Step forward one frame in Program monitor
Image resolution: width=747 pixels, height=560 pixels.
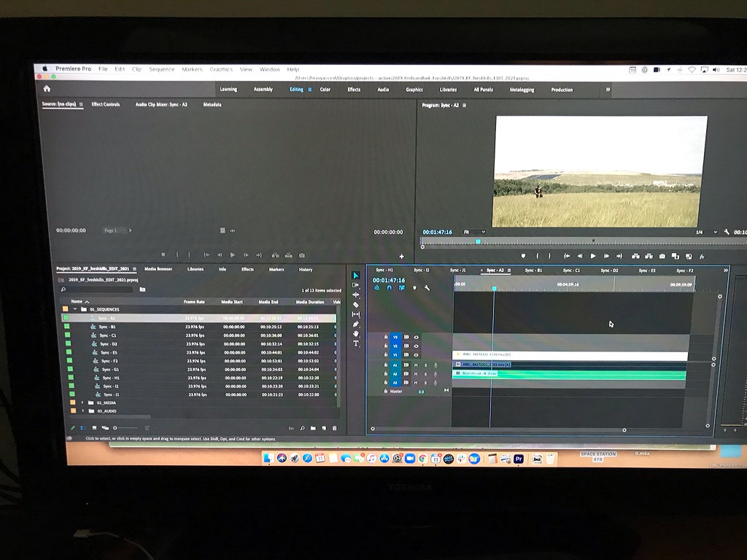click(x=606, y=256)
